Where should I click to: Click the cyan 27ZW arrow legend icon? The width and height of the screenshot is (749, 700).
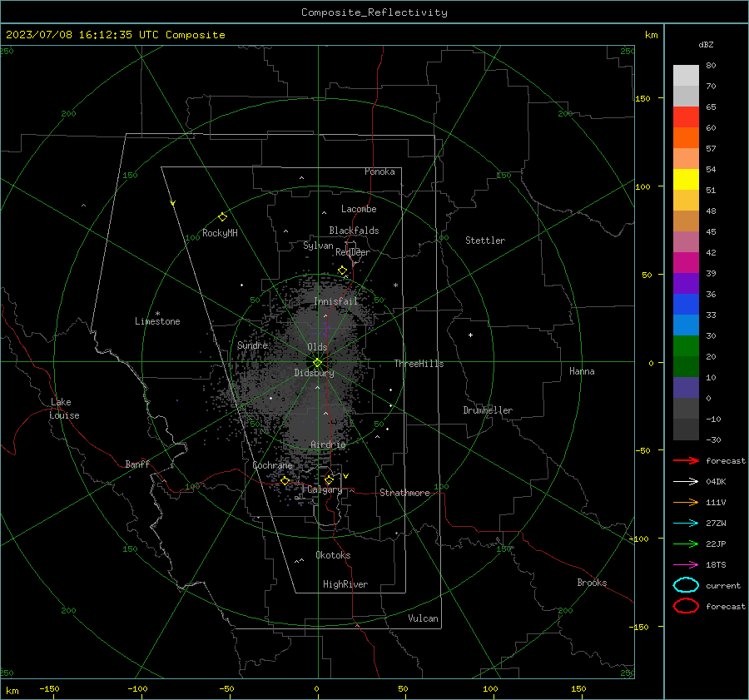pos(686,524)
